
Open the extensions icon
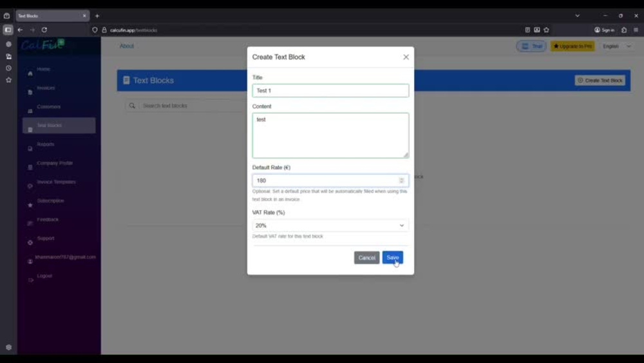click(x=624, y=30)
